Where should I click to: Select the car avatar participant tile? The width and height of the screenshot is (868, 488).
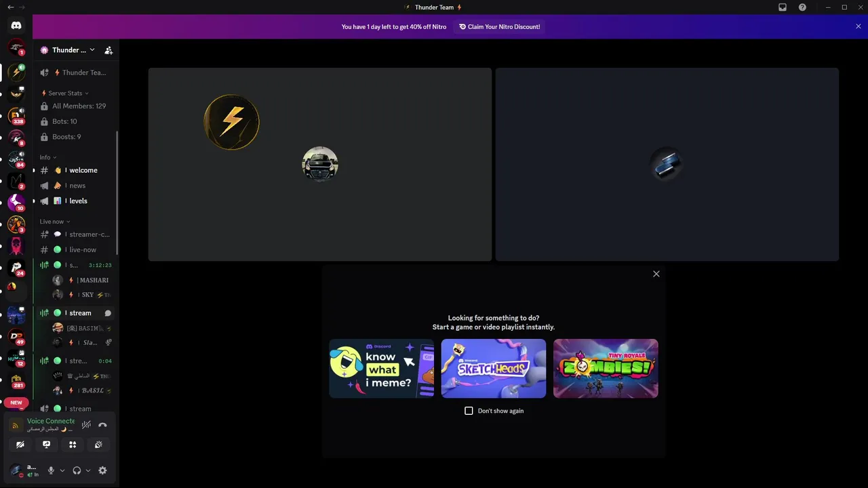coord(320,164)
